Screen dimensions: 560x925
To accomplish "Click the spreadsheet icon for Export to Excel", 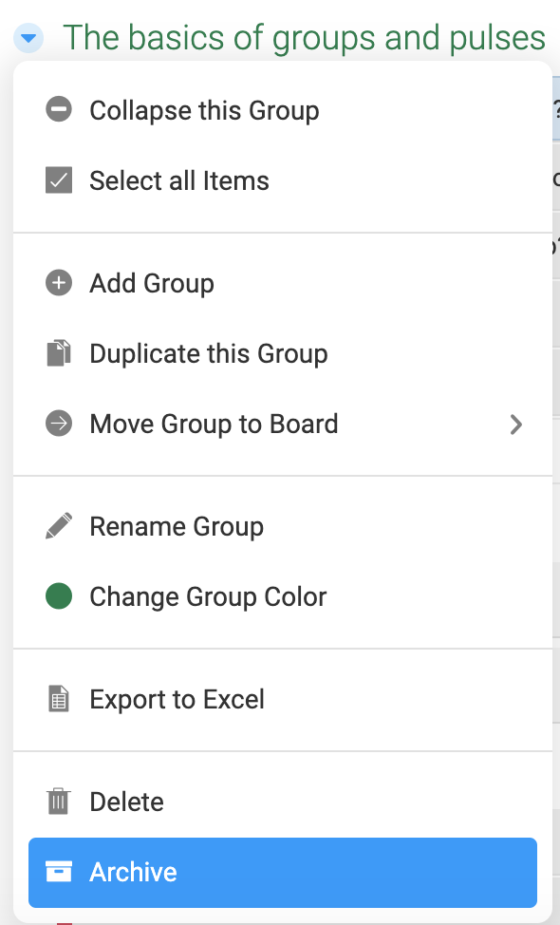I will pos(58,698).
